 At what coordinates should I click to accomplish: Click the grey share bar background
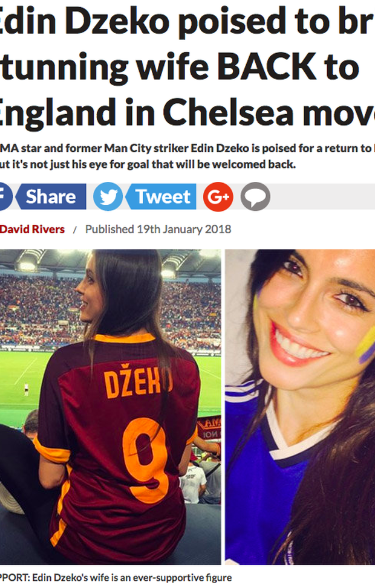click(x=323, y=196)
